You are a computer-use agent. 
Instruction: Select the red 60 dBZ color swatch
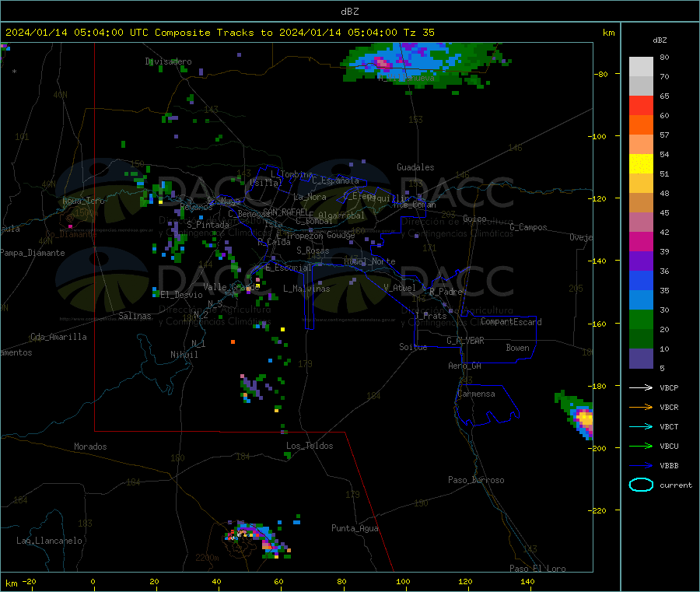pyautogui.click(x=641, y=105)
